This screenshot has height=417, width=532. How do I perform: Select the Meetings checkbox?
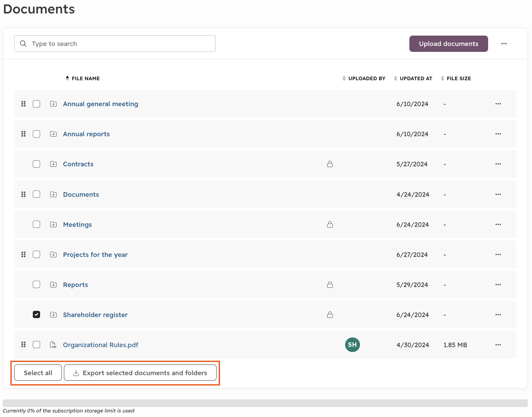36,224
